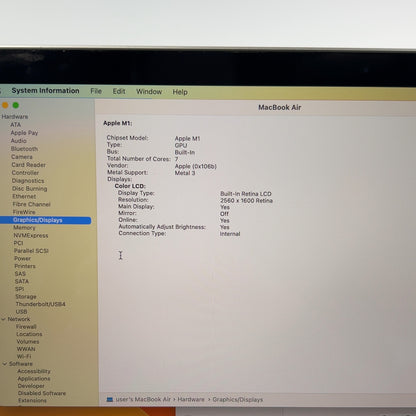Click user's MacBook Air in path bar
The height and width of the screenshot is (416, 416).
coord(143,399)
